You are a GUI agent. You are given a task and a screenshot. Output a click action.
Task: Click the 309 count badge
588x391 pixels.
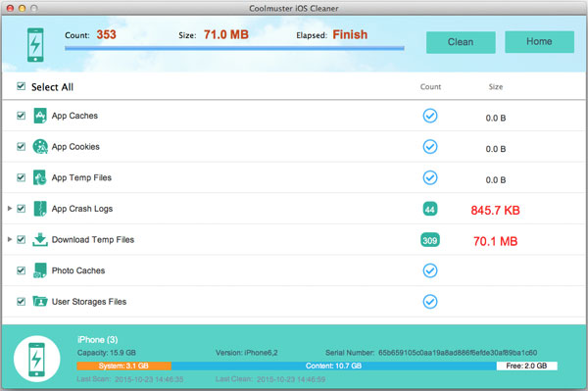point(430,240)
